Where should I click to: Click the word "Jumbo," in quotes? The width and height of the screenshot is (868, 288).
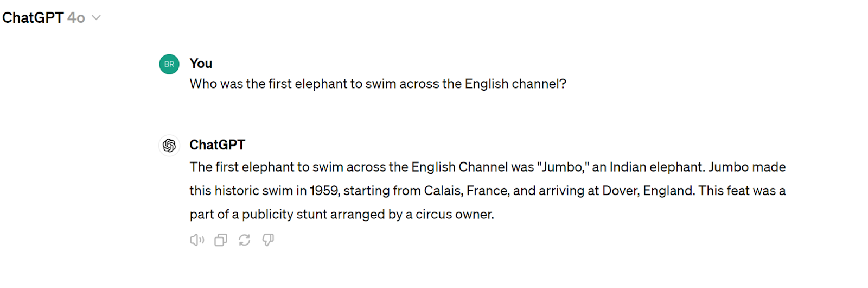click(563, 167)
